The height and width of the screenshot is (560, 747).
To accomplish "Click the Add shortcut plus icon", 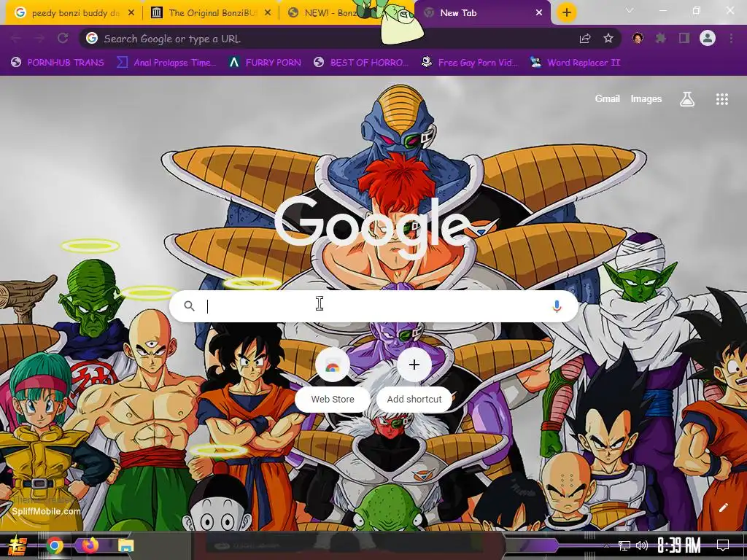I will [x=414, y=365].
